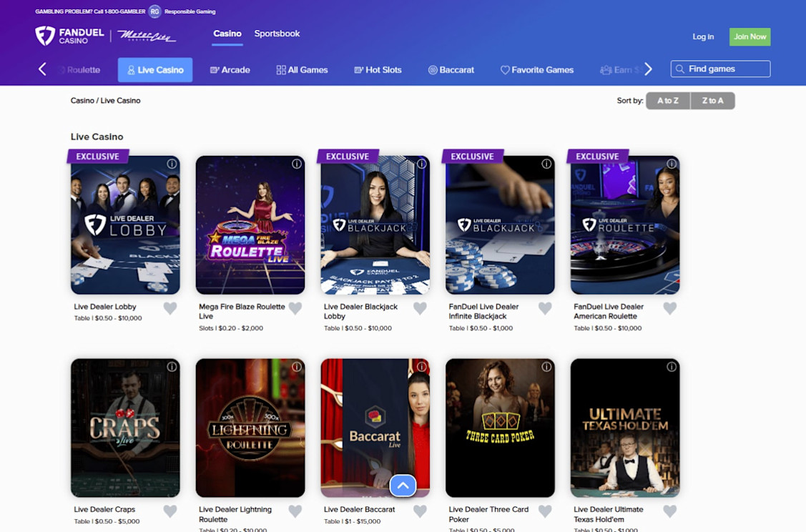Viewport: 806px width, 532px height.
Task: Favorite Mega Fire Blaze Roulette Live heart
Action: tap(295, 308)
